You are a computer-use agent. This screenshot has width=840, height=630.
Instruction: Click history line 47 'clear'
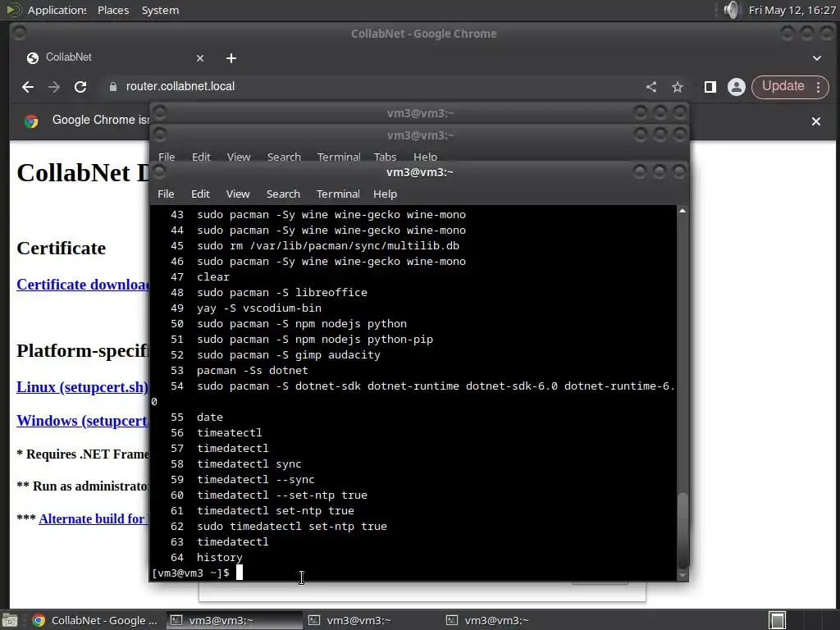pyautogui.click(x=212, y=276)
